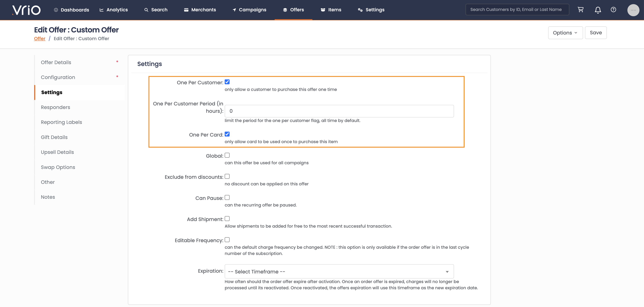Open the Analytics menu
Viewport: 644px width, 307px height.
click(114, 10)
